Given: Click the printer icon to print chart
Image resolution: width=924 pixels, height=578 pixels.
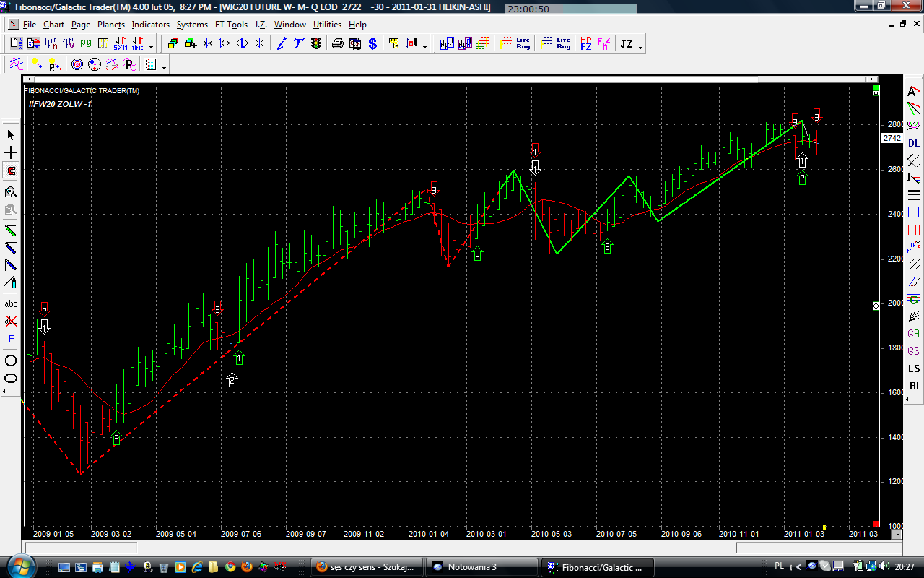Looking at the screenshot, I should pyautogui.click(x=338, y=44).
